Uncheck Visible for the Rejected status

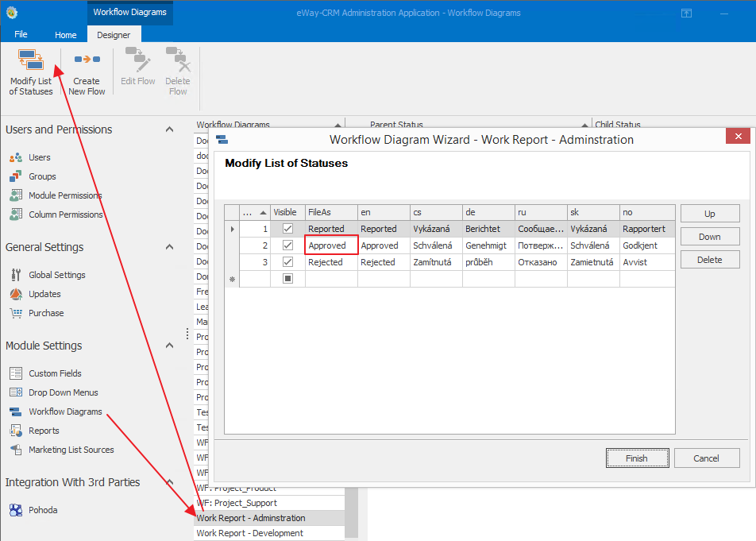point(287,262)
